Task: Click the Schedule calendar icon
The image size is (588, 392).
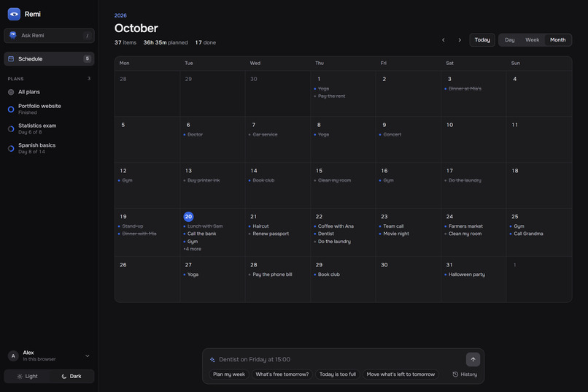Action: tap(11, 58)
